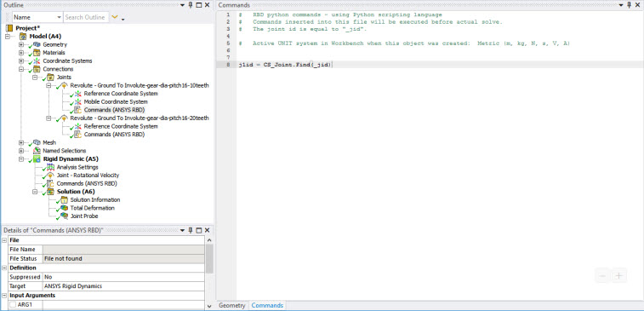The height and width of the screenshot is (311, 644).
Task: Click the Mesh icon in Outline
Action: (x=37, y=142)
